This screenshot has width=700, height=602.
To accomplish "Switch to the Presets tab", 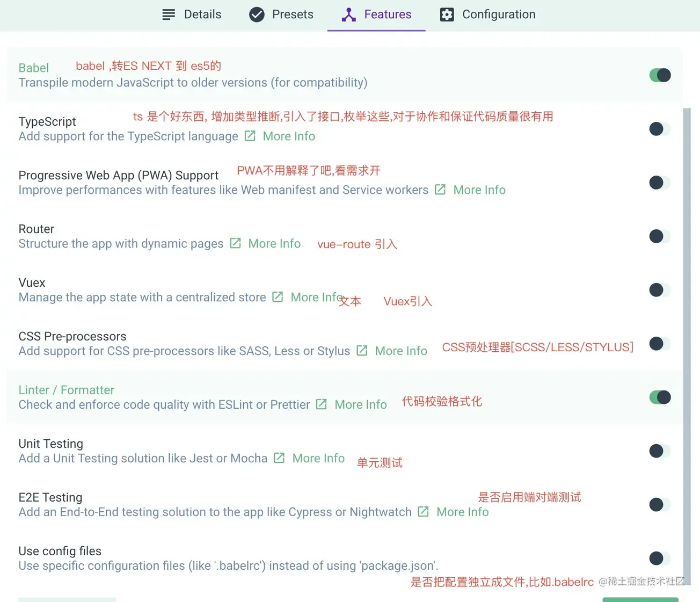I will (x=281, y=14).
